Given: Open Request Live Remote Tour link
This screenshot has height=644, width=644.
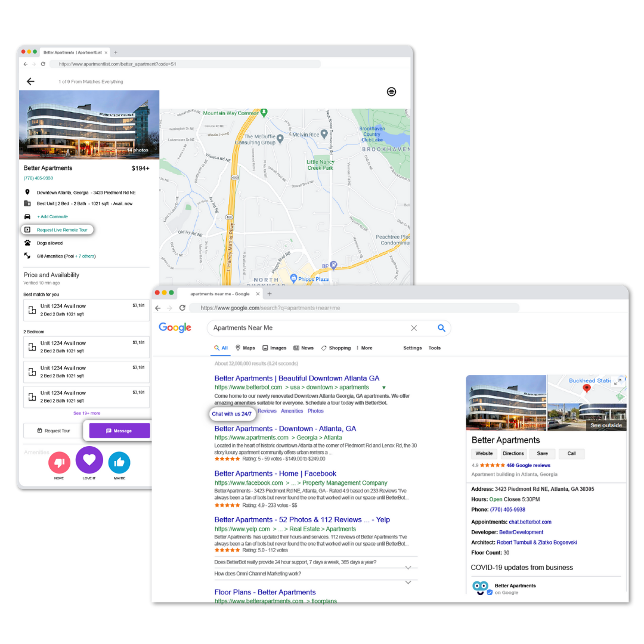Looking at the screenshot, I should (62, 230).
